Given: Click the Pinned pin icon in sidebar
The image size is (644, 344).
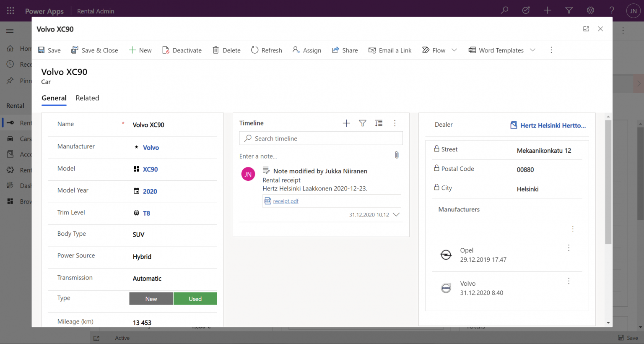Looking at the screenshot, I should pos(10,81).
